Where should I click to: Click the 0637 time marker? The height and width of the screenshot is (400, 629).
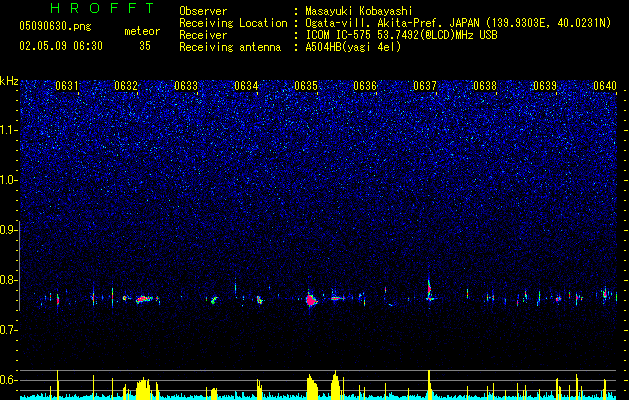(x=425, y=86)
